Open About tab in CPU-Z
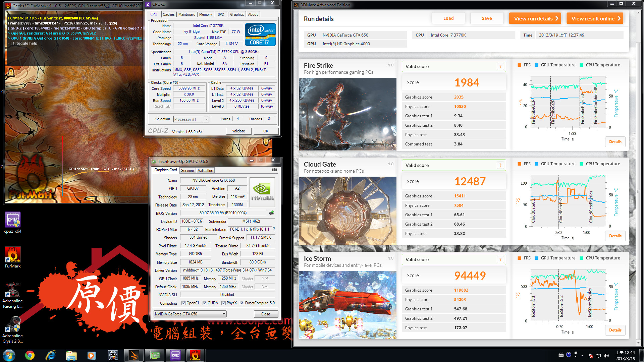 (253, 14)
